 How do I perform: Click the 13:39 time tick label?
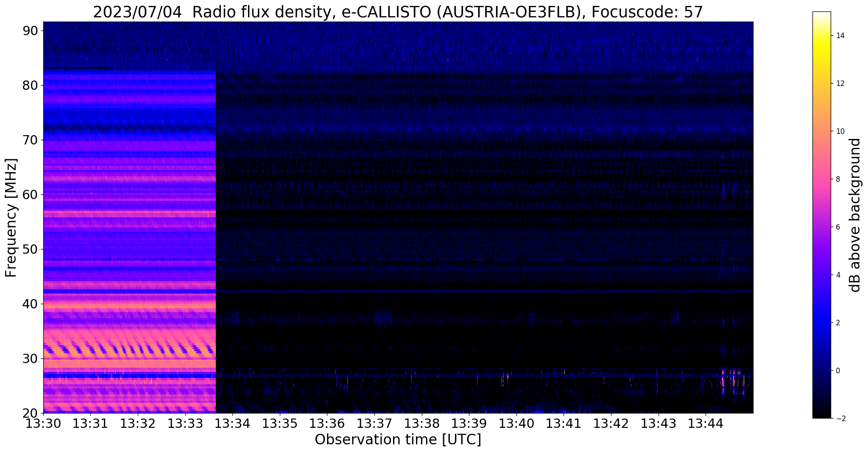(469, 423)
